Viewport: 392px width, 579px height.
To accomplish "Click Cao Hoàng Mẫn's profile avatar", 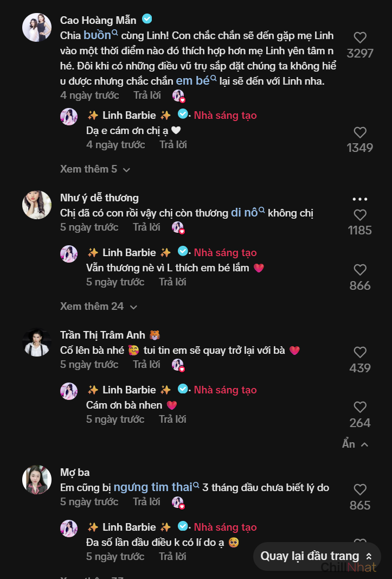I will coord(37,27).
